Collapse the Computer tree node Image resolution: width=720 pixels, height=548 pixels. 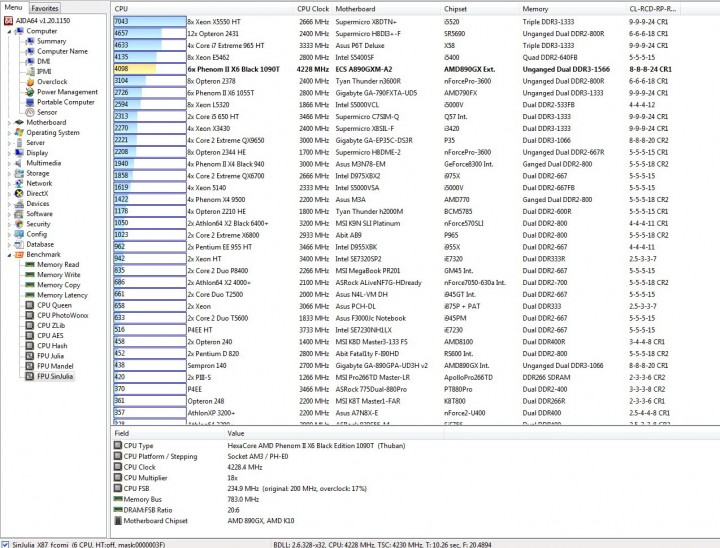10,31
